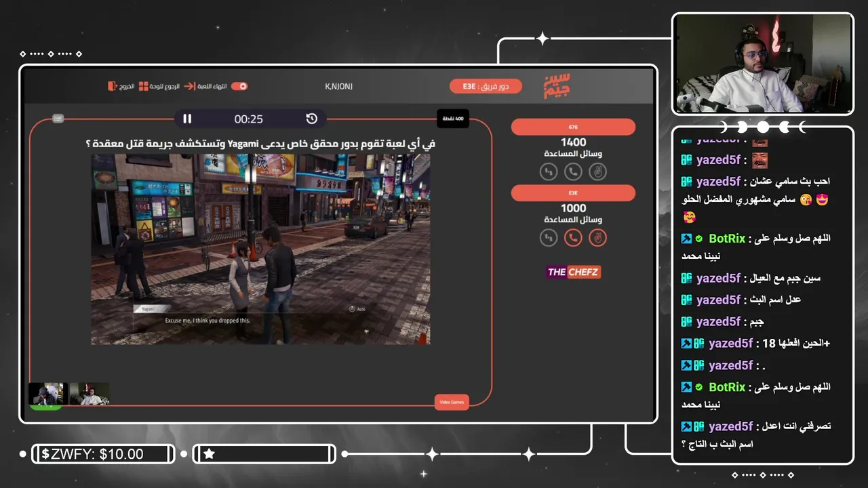Toggle the red switch beside انتهاء اللعبة
Image resolution: width=868 pixels, height=488 pixels.
(x=239, y=86)
